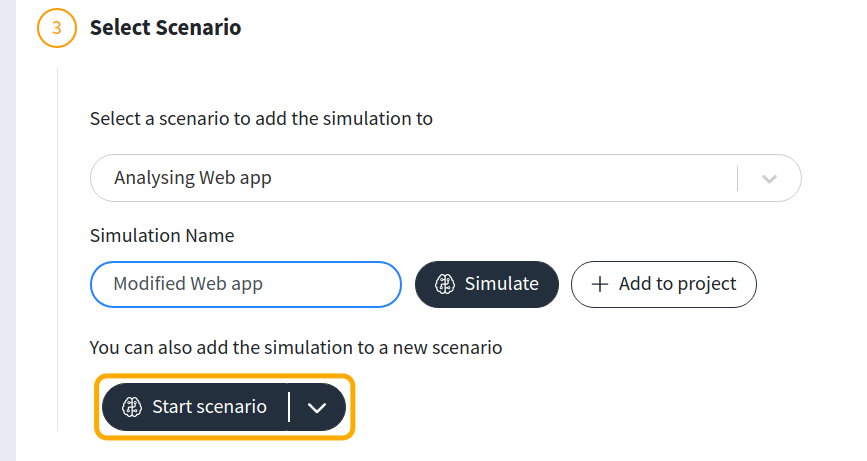Click the 'Modified Web app' placeholder text

[x=188, y=284]
